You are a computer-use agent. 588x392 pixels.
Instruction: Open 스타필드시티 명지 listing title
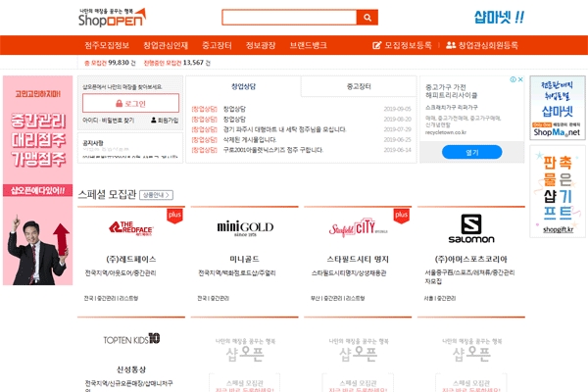point(358,259)
